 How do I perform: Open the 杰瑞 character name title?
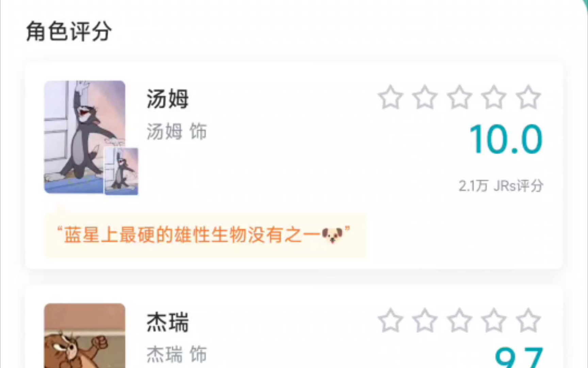(x=167, y=322)
